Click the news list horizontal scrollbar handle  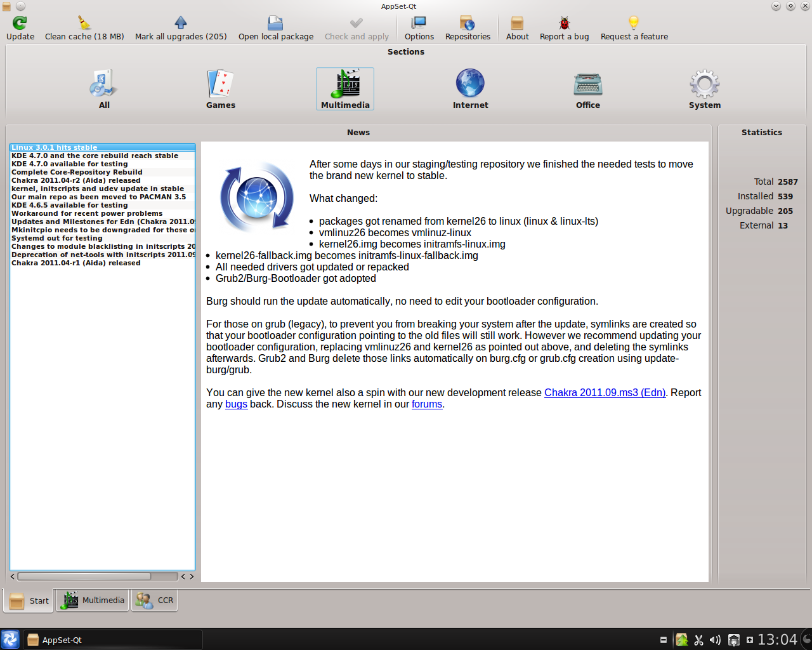84,576
